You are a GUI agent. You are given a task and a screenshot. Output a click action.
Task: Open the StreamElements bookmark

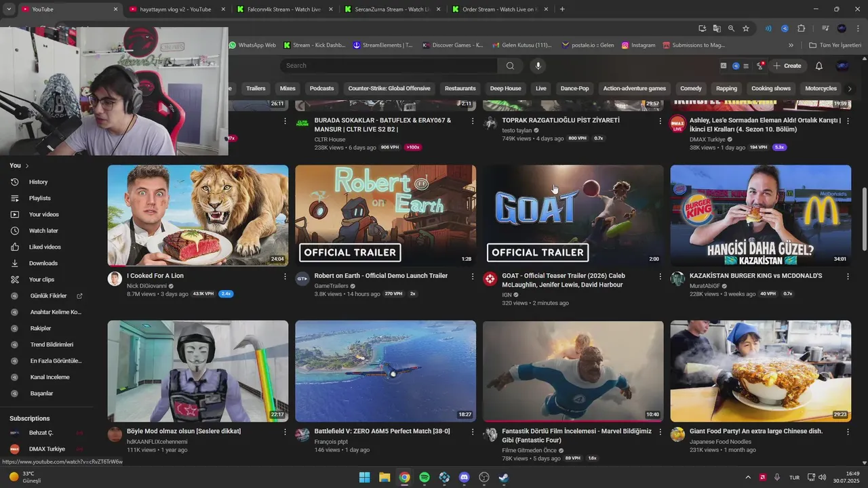click(x=382, y=45)
